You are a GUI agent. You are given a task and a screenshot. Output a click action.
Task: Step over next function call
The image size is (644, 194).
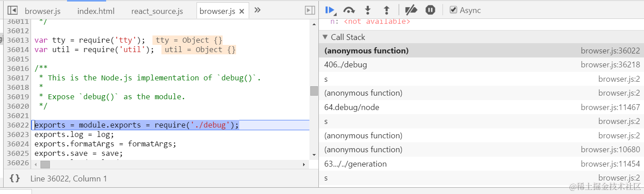pos(349,10)
